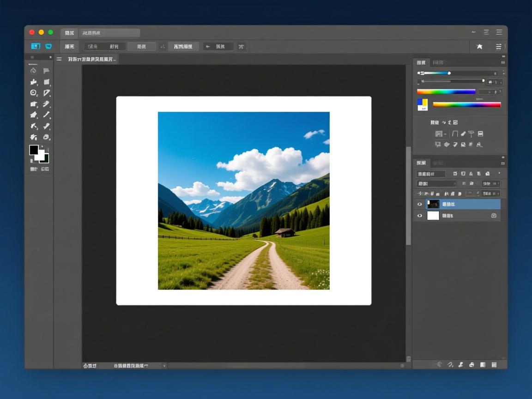Pick the triangle-shaped tool in the toolbox
Screen dimensions: 532x399
(x=46, y=93)
